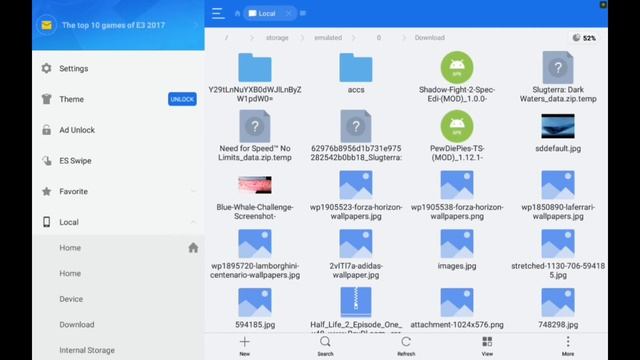The width and height of the screenshot is (640, 360).
Task: Go to the 0 folder in the breadcrumb
Action: click(379, 38)
